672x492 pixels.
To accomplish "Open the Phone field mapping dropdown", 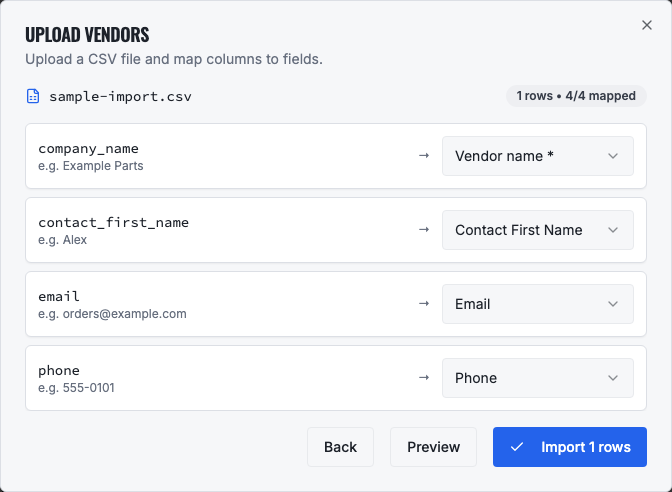I will [538, 378].
